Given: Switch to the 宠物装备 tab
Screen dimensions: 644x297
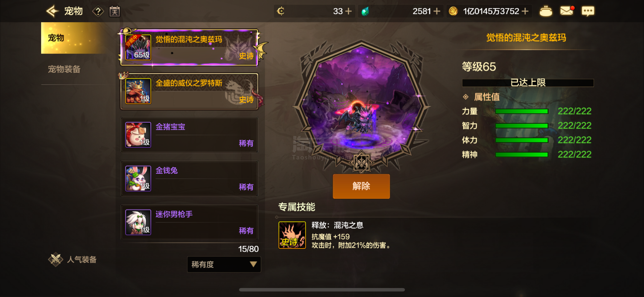Looking at the screenshot, I should coord(64,69).
